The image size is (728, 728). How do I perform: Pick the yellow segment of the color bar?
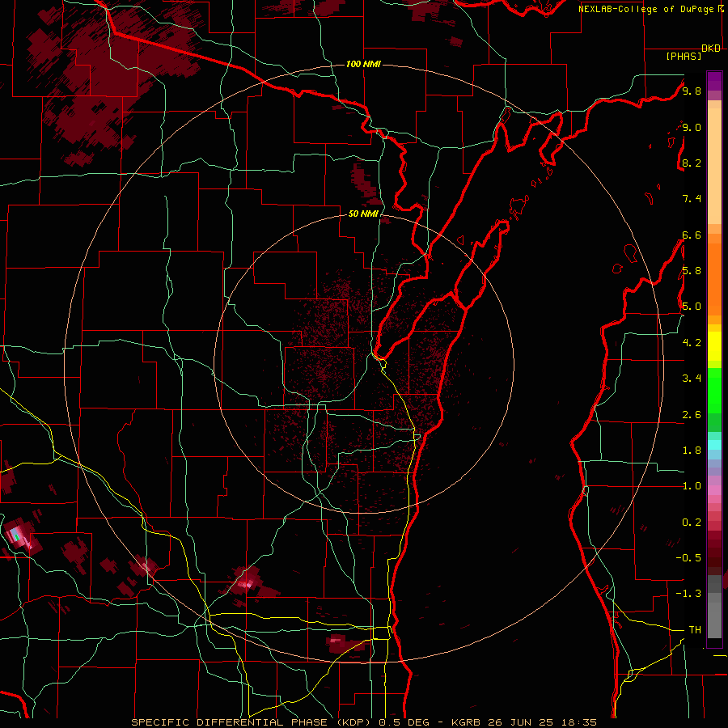coord(714,346)
